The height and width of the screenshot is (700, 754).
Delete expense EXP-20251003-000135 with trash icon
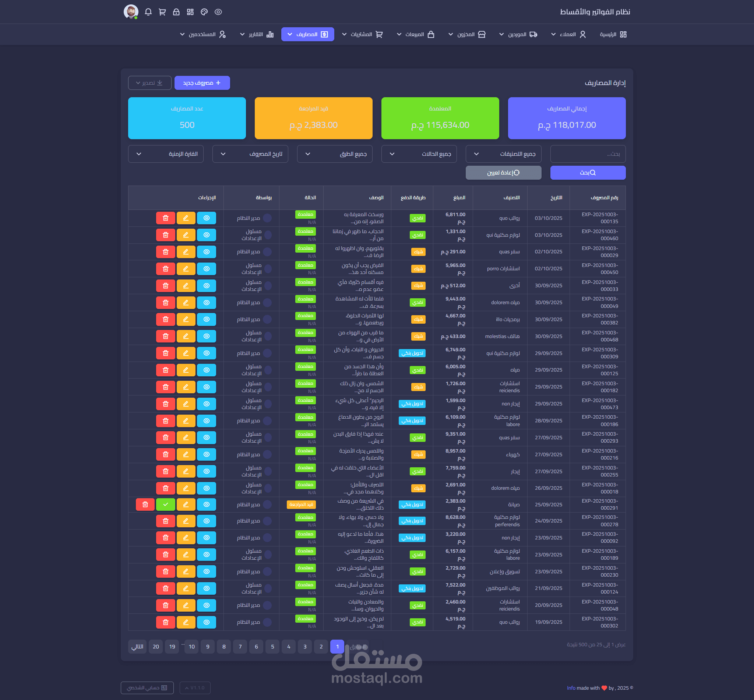166,218
